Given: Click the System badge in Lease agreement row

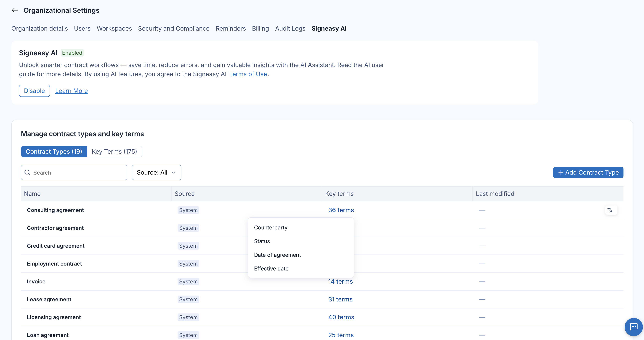Looking at the screenshot, I should click(x=188, y=300).
